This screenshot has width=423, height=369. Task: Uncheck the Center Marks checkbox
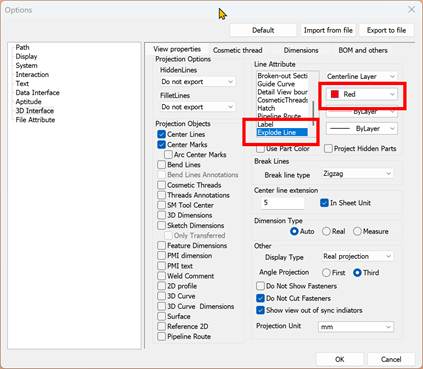pos(162,145)
